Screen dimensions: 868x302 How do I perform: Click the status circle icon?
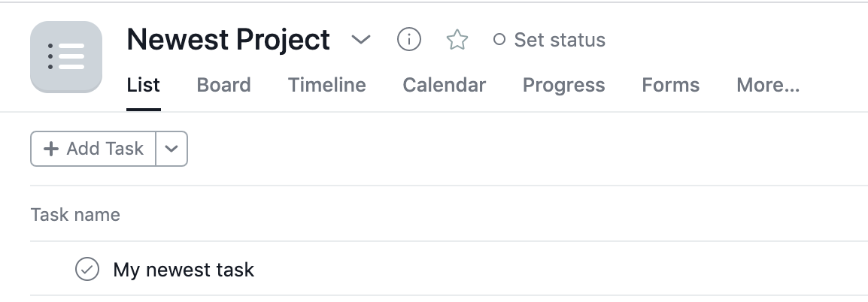click(499, 39)
